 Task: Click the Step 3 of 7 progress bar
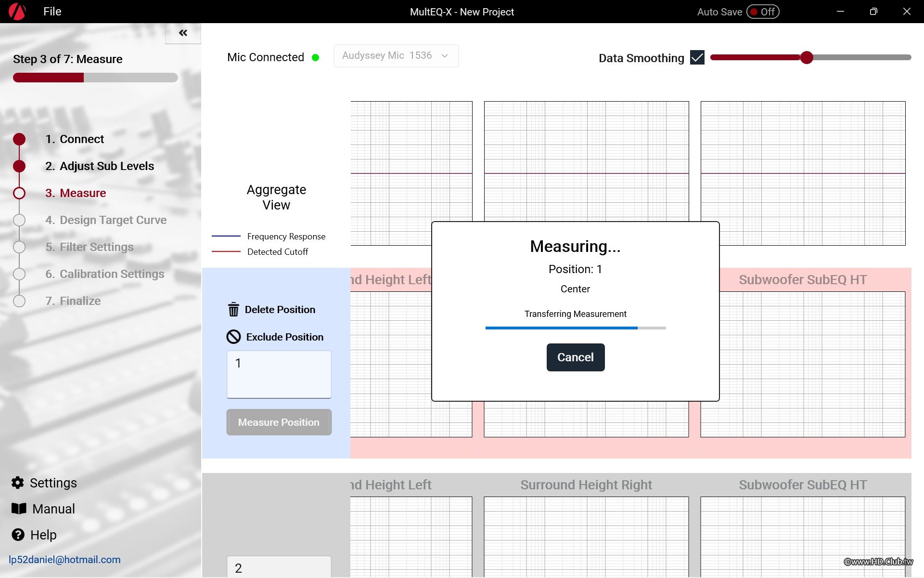(x=95, y=78)
